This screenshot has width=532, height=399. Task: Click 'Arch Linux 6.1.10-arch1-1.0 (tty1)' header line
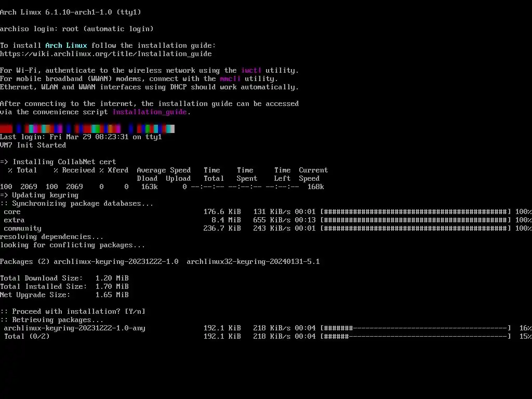click(x=71, y=12)
